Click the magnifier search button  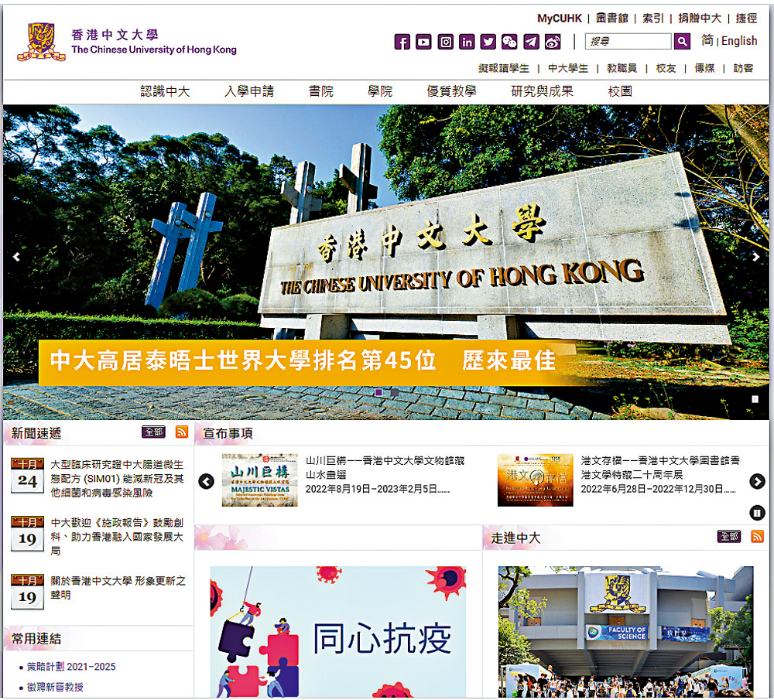pyautogui.click(x=682, y=42)
